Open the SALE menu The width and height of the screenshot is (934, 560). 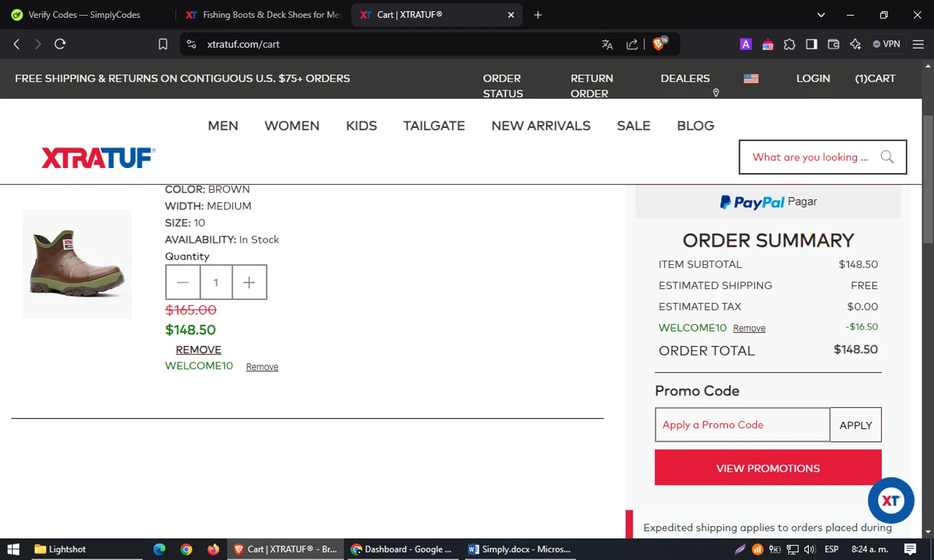pos(633,126)
